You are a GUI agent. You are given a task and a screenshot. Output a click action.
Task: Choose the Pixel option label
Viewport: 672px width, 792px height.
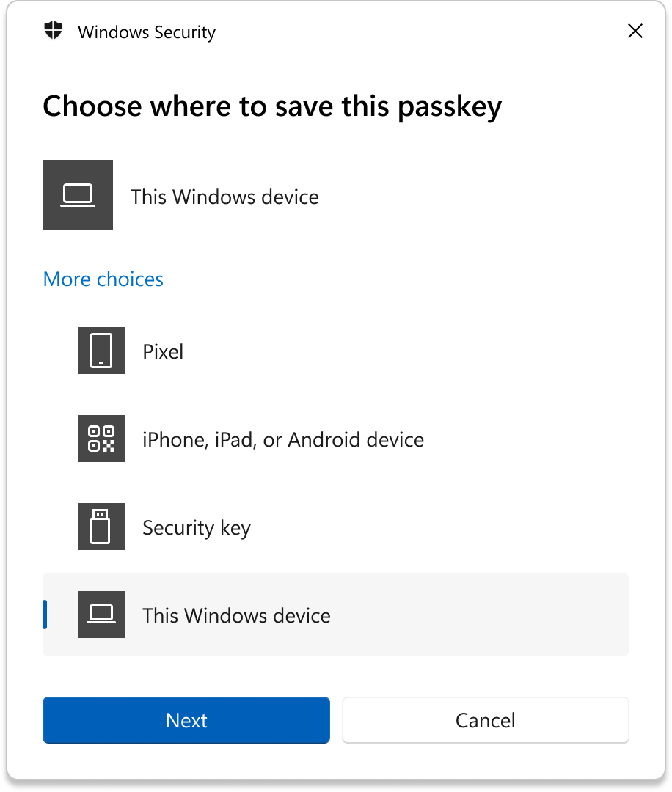pos(163,352)
